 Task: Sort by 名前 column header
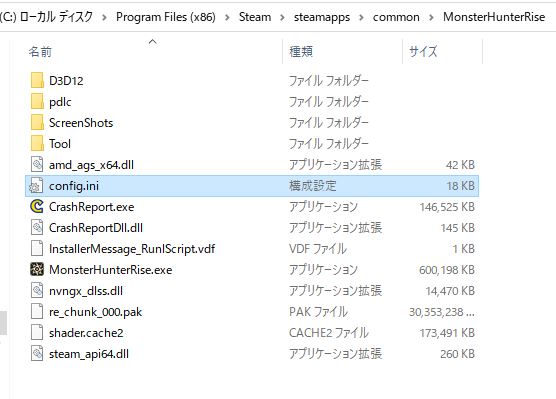[40, 52]
